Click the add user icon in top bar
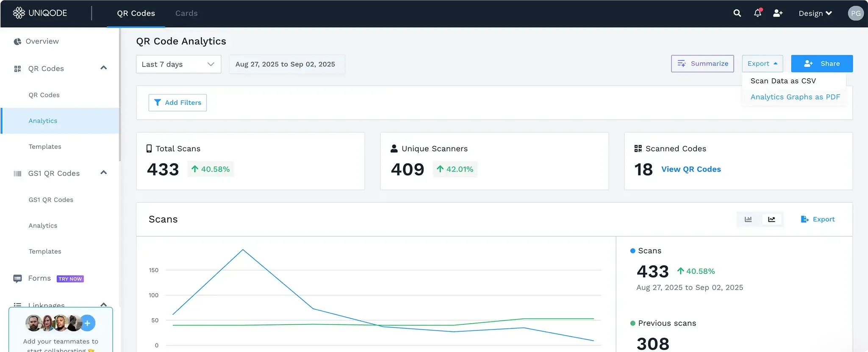Viewport: 868px width, 352px height. (x=778, y=13)
